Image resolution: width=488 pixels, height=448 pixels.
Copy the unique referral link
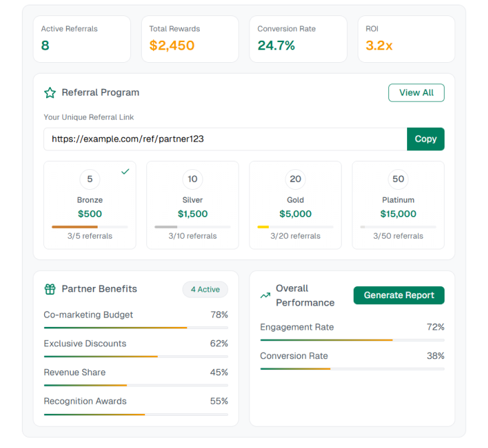click(425, 139)
